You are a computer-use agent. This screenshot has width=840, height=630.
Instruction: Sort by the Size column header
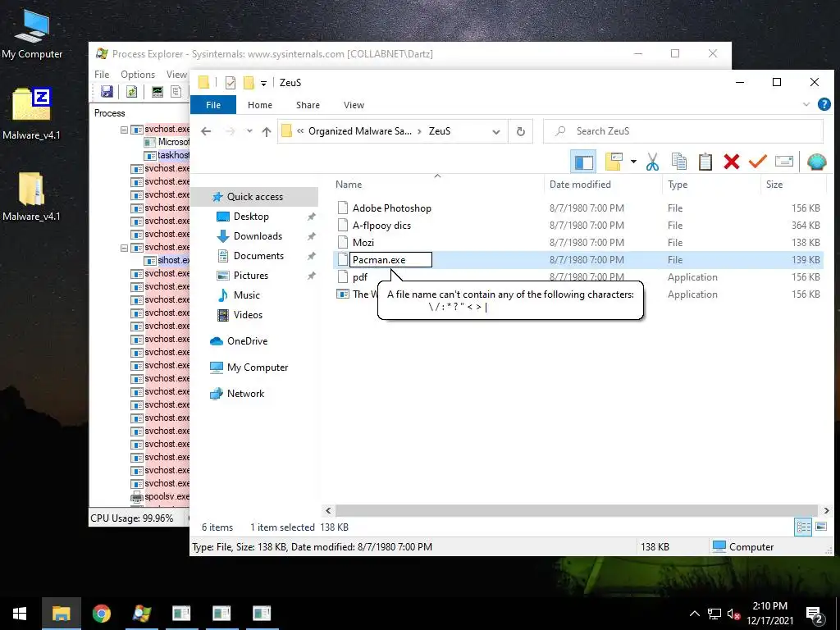pyautogui.click(x=774, y=185)
